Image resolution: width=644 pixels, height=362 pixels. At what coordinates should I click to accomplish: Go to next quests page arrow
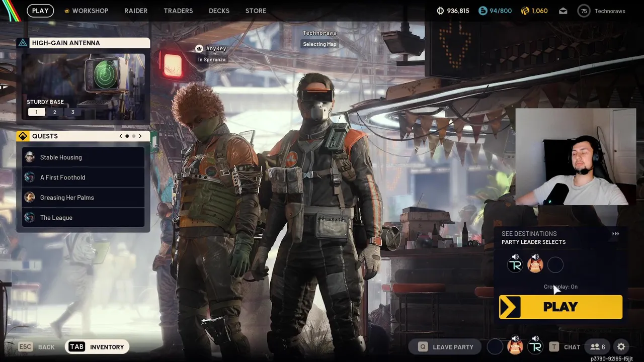pos(140,136)
